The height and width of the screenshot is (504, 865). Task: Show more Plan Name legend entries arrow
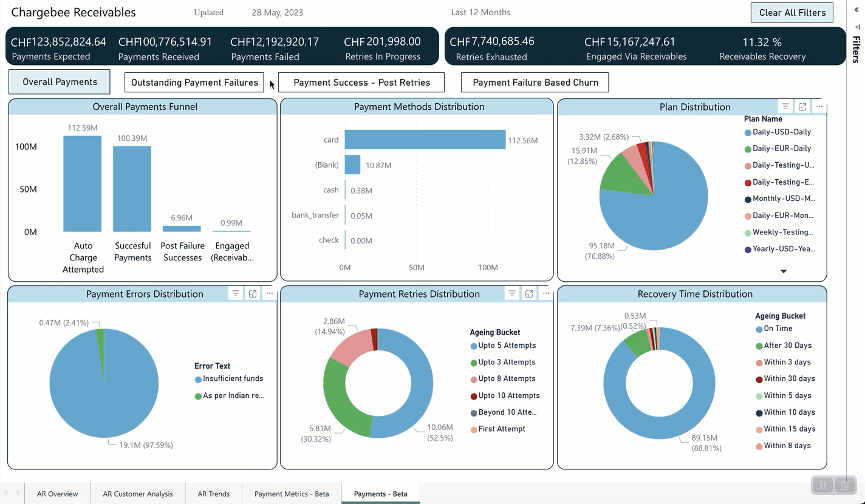pos(784,271)
